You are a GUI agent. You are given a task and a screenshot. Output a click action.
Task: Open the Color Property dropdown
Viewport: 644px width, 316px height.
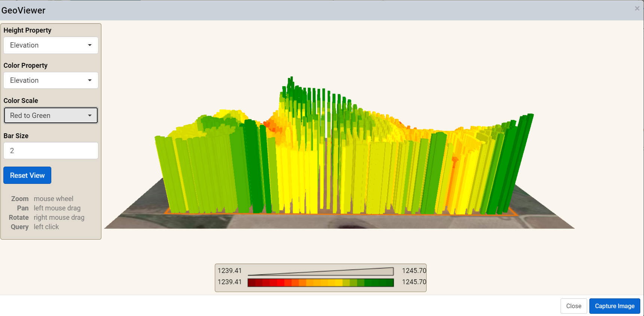(x=51, y=80)
